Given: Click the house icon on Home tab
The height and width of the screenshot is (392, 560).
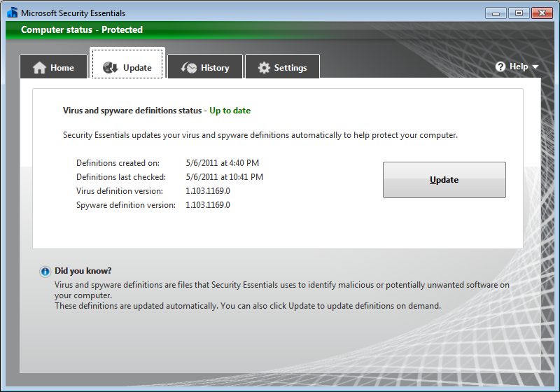Looking at the screenshot, I should (x=39, y=68).
